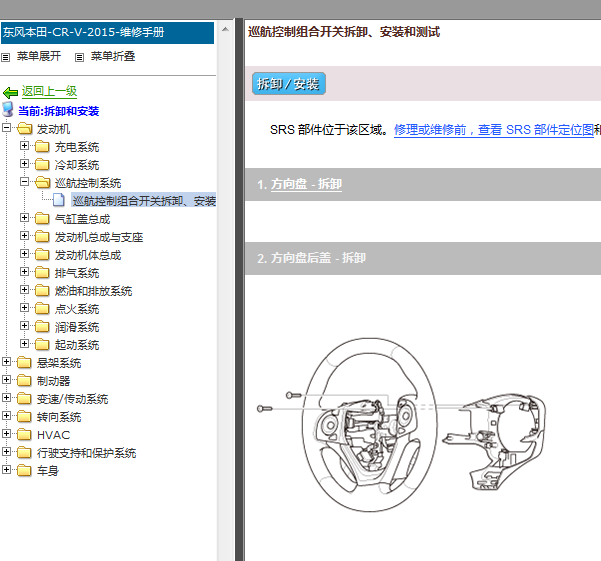The width and height of the screenshot is (601, 561).
Task: Click the 变速/传动系统 folder icon
Action: (x=24, y=399)
